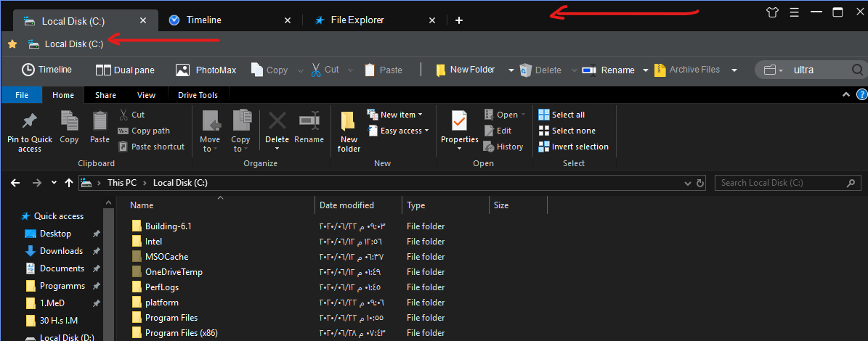Open the Program Files folder

[171, 318]
